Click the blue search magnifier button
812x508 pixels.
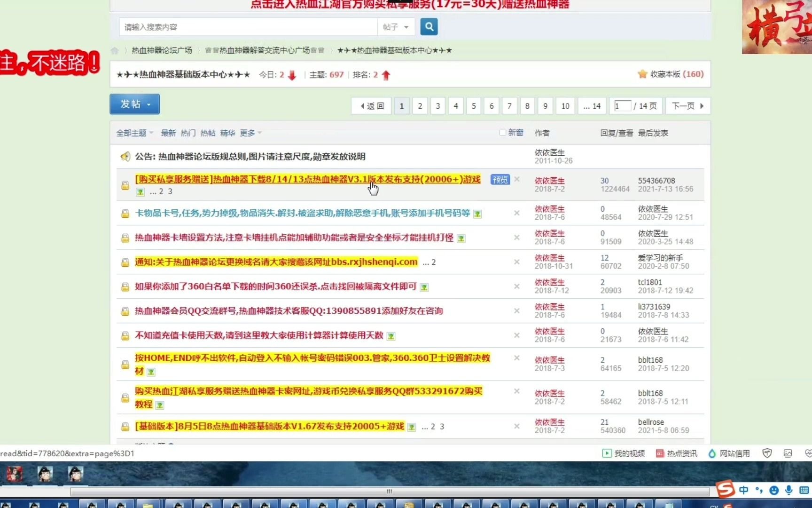pyautogui.click(x=429, y=27)
